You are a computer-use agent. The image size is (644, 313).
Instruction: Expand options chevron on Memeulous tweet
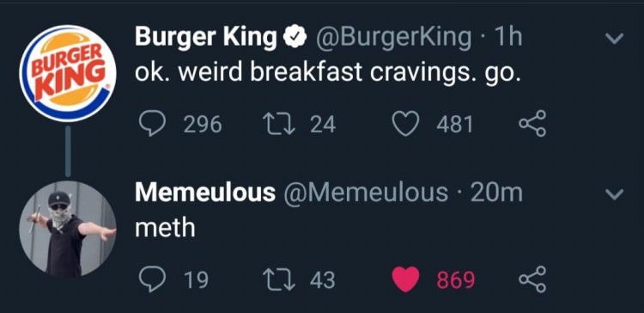(x=615, y=194)
